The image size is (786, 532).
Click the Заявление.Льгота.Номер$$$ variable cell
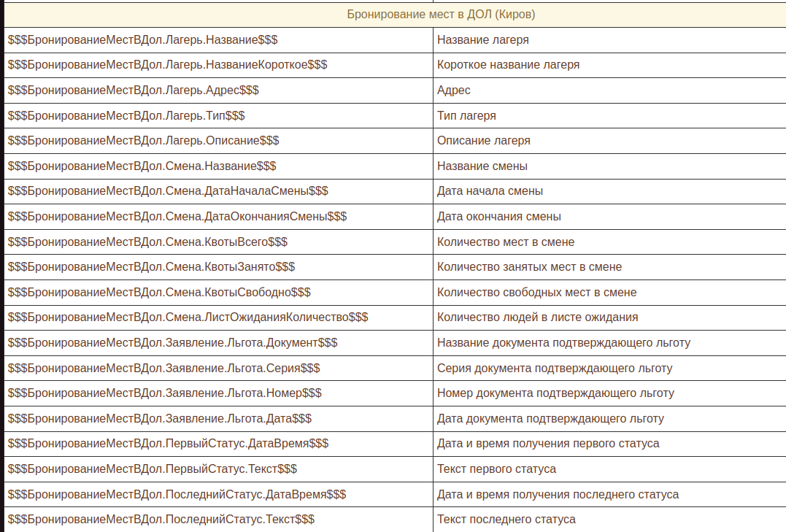164,393
